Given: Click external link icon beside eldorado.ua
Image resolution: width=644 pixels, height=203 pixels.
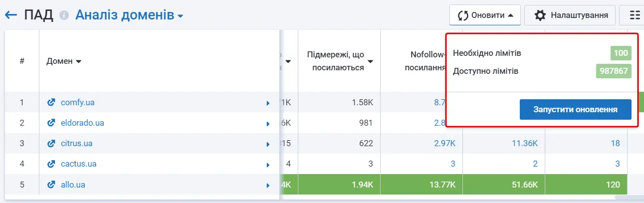Looking at the screenshot, I should 51,123.
